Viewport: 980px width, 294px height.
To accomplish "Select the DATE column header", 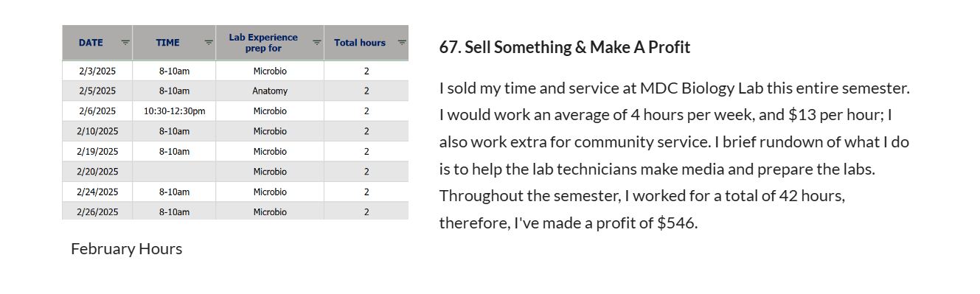I will pyautogui.click(x=97, y=43).
